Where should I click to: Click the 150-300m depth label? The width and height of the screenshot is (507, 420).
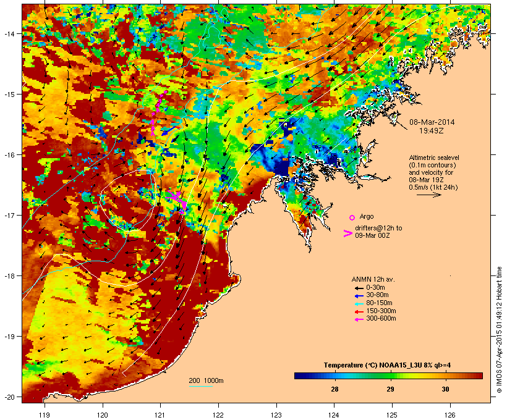(381, 311)
